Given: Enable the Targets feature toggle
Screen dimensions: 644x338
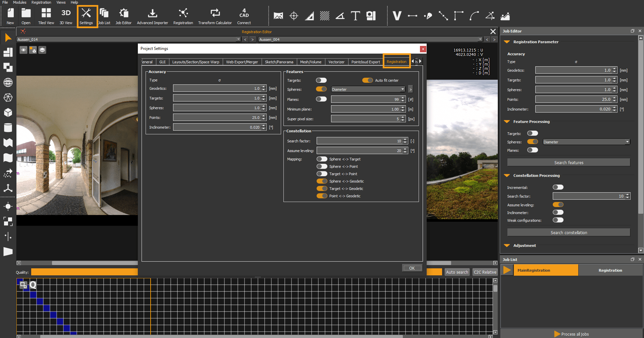Looking at the screenshot, I should (321, 80).
